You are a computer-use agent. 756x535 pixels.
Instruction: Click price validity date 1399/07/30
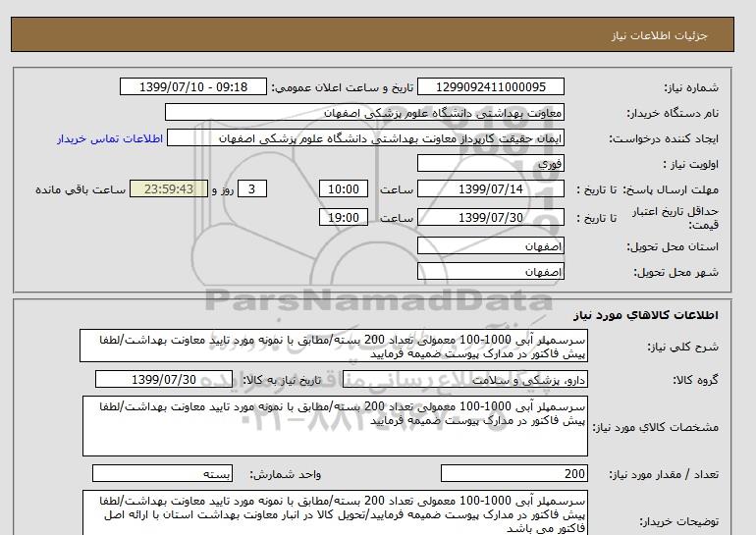pyautogui.click(x=490, y=217)
